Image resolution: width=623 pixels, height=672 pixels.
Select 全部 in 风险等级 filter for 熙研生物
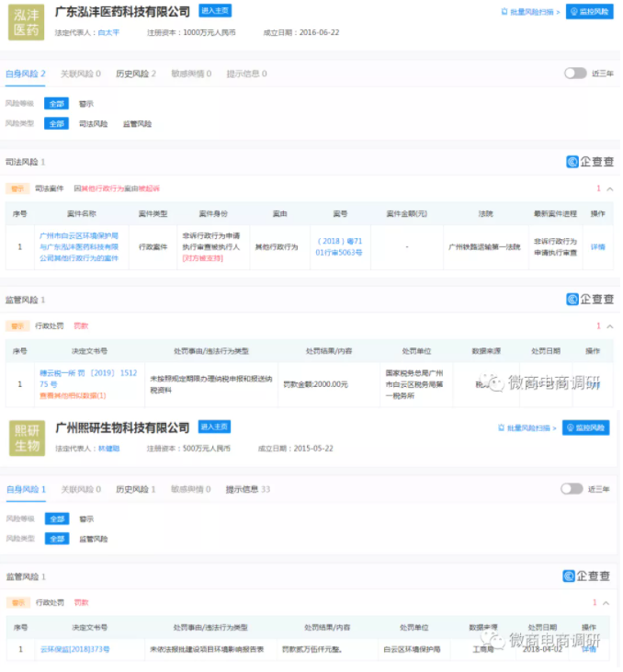coord(57,520)
